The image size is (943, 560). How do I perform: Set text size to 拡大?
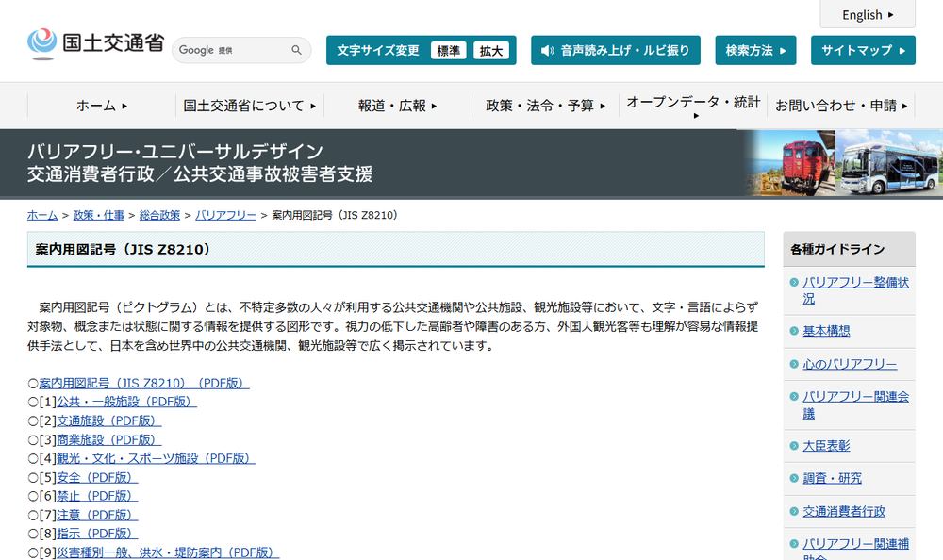click(490, 51)
